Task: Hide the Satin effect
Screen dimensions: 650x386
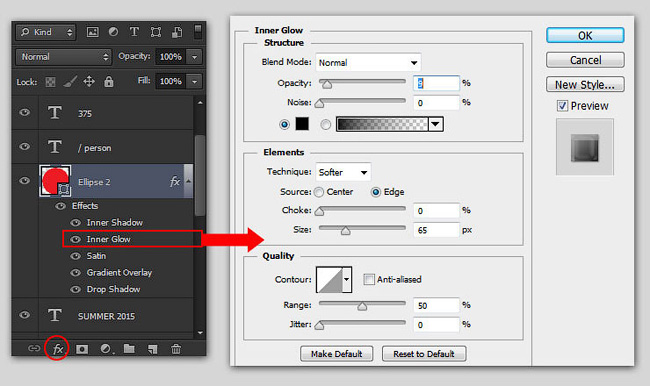Action: pos(75,256)
